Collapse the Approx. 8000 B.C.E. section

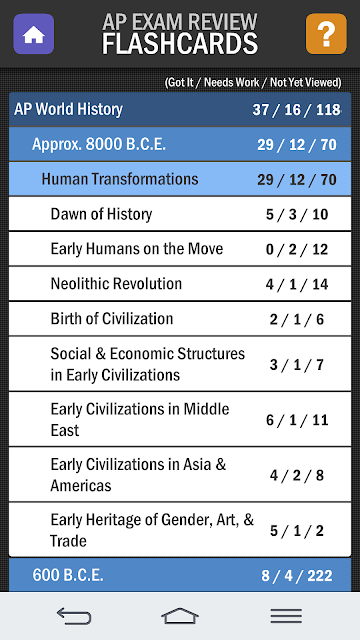(x=180, y=144)
